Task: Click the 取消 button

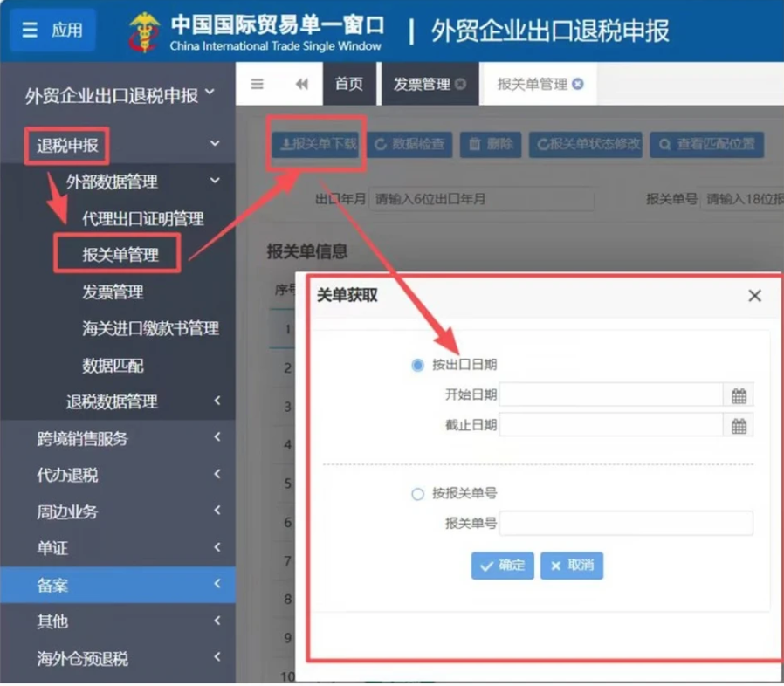Action: click(x=572, y=566)
